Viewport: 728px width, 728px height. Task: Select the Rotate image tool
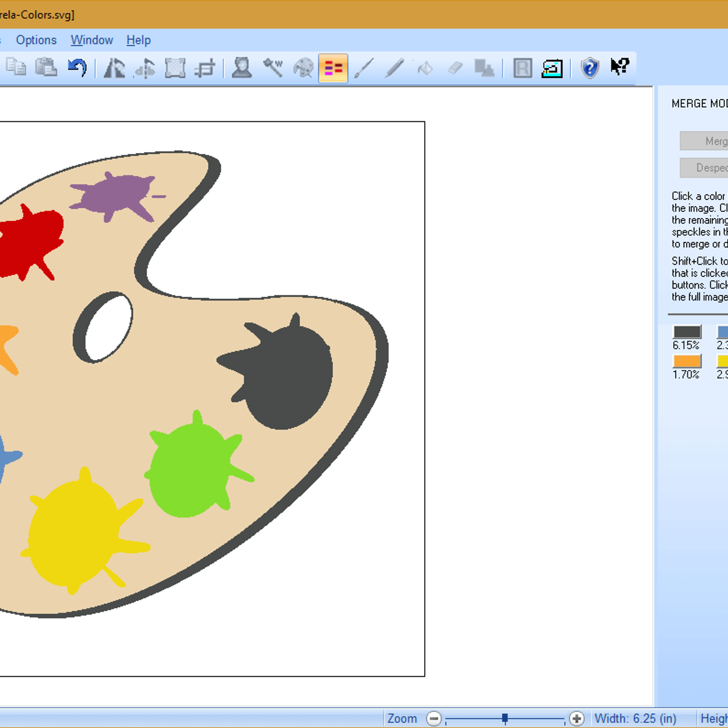click(x=145, y=68)
